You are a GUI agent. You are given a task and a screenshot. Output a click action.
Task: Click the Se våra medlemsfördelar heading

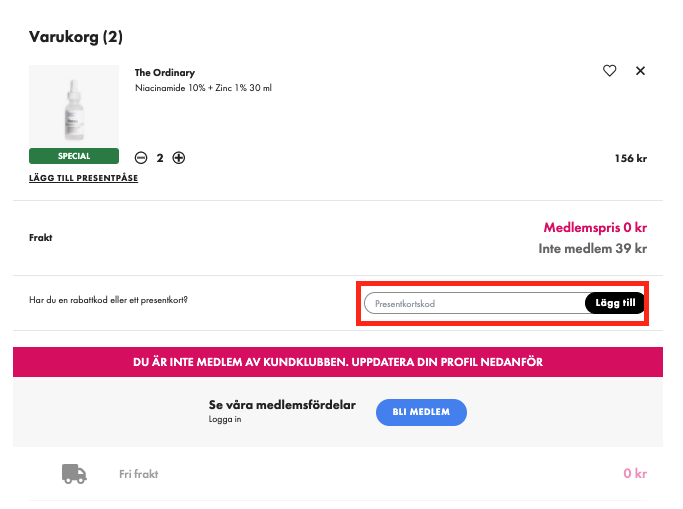pos(282,405)
